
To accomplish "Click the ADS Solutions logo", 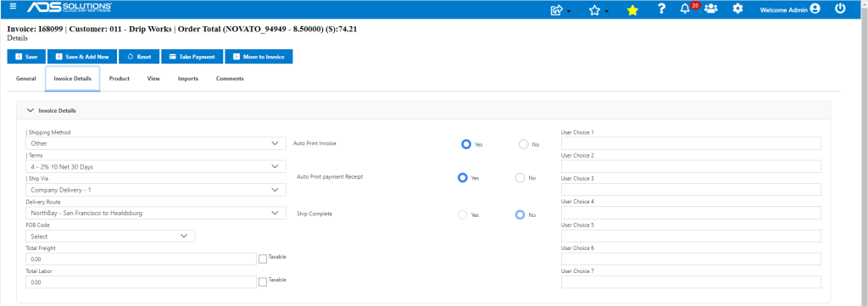I will point(70,8).
